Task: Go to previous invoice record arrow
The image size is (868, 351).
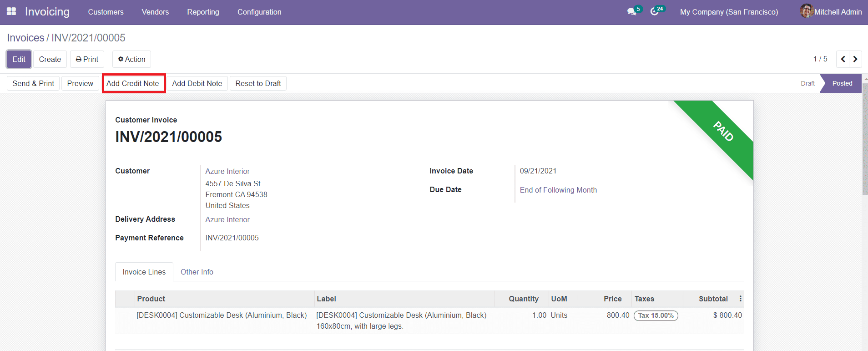Action: 843,59
